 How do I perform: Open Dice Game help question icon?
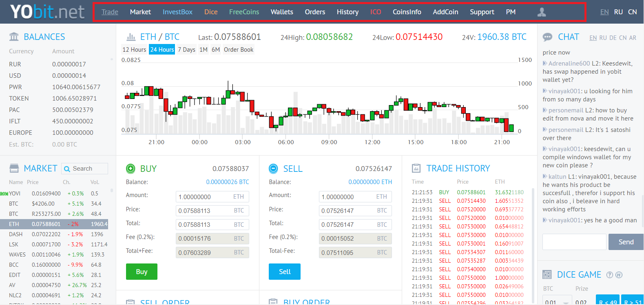pyautogui.click(x=609, y=275)
